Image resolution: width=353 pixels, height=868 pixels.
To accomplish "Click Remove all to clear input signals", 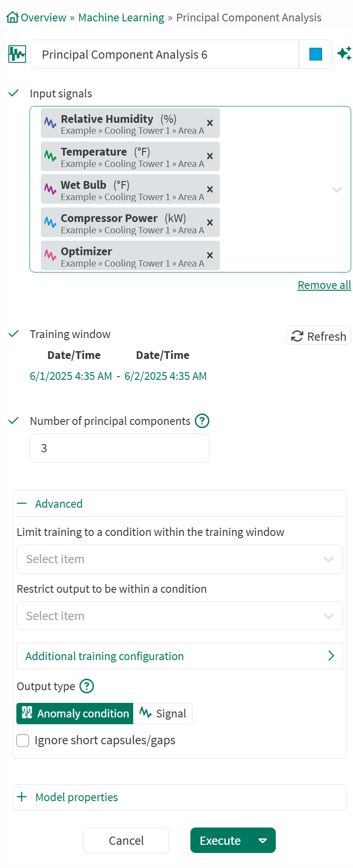I will pyautogui.click(x=324, y=285).
